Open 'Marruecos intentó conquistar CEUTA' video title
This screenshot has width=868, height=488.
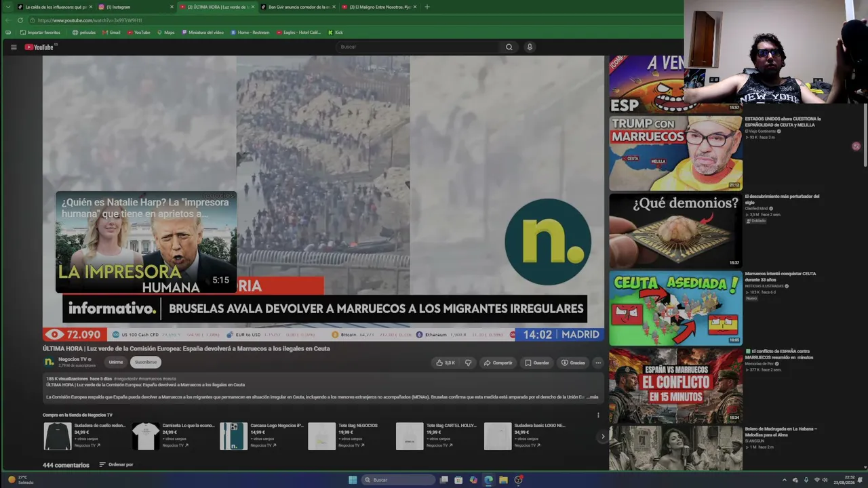point(781,277)
